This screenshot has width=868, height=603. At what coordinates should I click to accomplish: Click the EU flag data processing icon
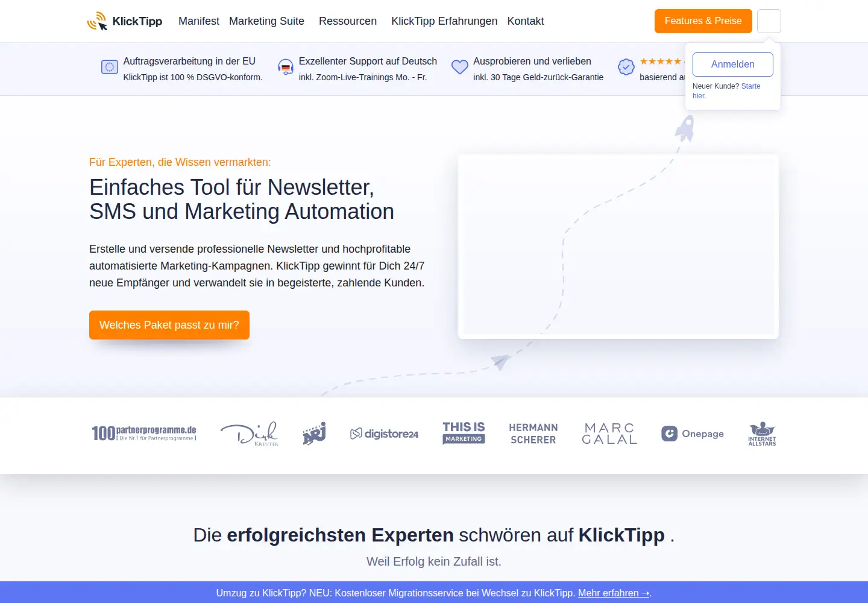pyautogui.click(x=109, y=67)
